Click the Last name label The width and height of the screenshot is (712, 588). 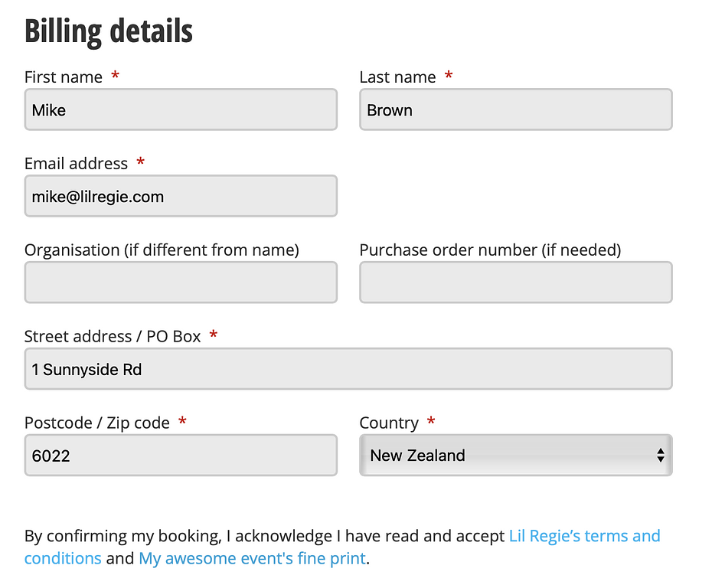pos(397,77)
